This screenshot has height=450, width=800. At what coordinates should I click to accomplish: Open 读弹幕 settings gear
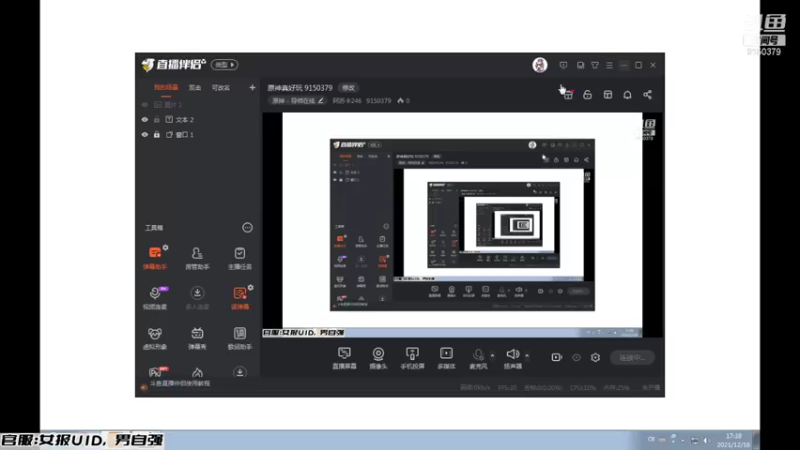pyautogui.click(x=251, y=288)
